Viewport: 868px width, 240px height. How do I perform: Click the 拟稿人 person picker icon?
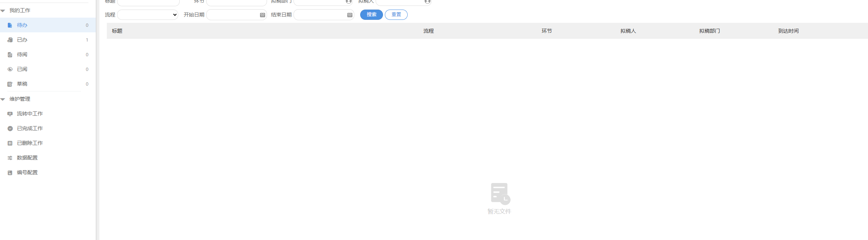tap(427, 1)
